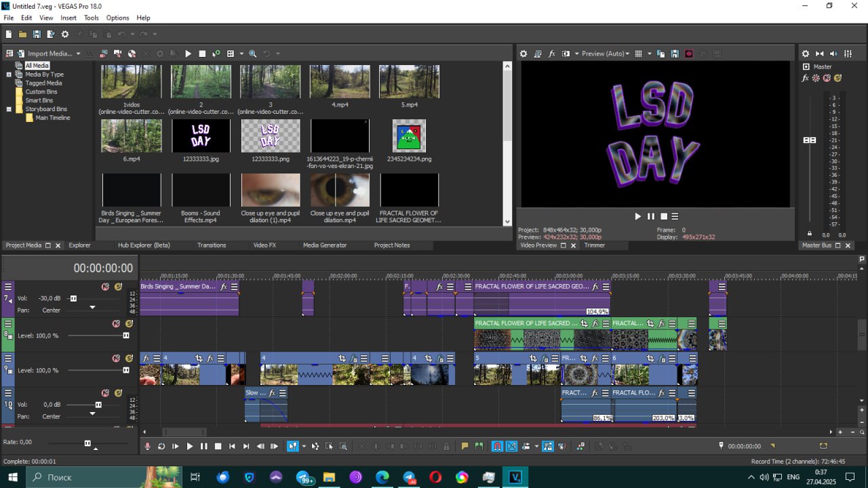Open the Preview (Auto) quality dropdown

click(604, 54)
